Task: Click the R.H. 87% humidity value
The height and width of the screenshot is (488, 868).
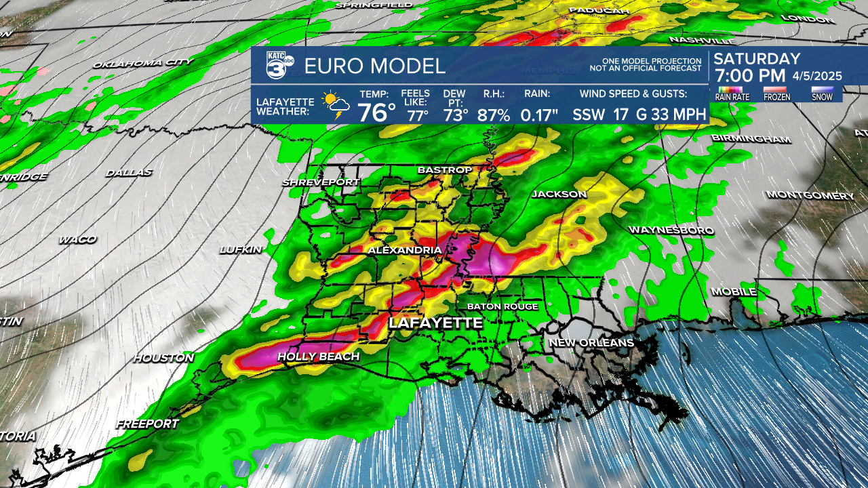Action: click(x=493, y=115)
